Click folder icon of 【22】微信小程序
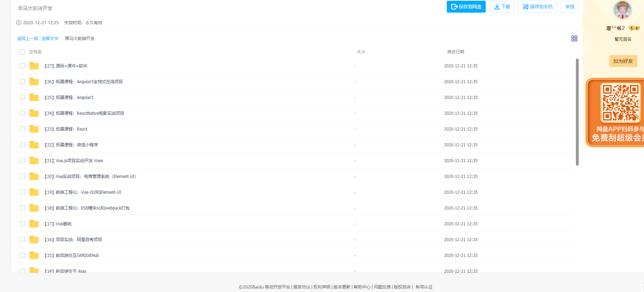Image resolution: width=644 pixels, height=292 pixels. coord(34,145)
